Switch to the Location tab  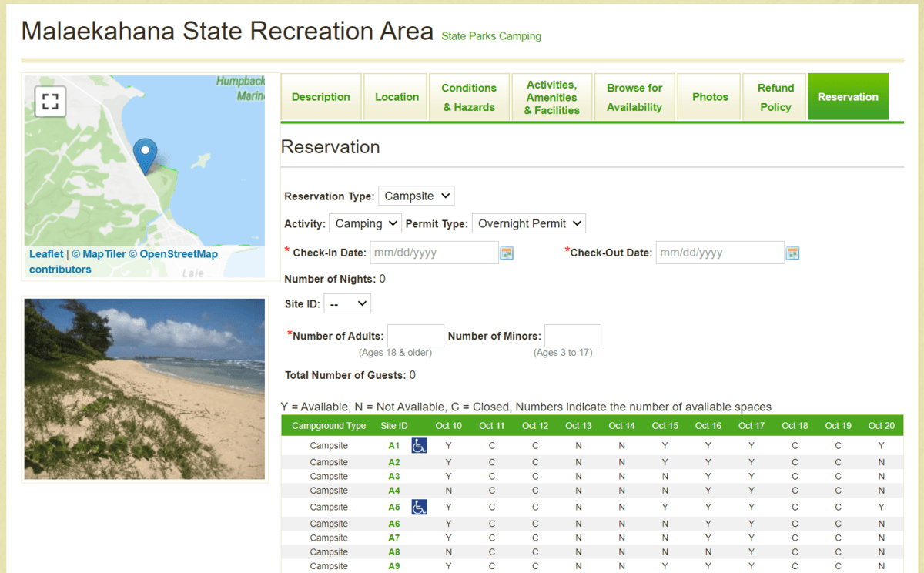coord(397,97)
